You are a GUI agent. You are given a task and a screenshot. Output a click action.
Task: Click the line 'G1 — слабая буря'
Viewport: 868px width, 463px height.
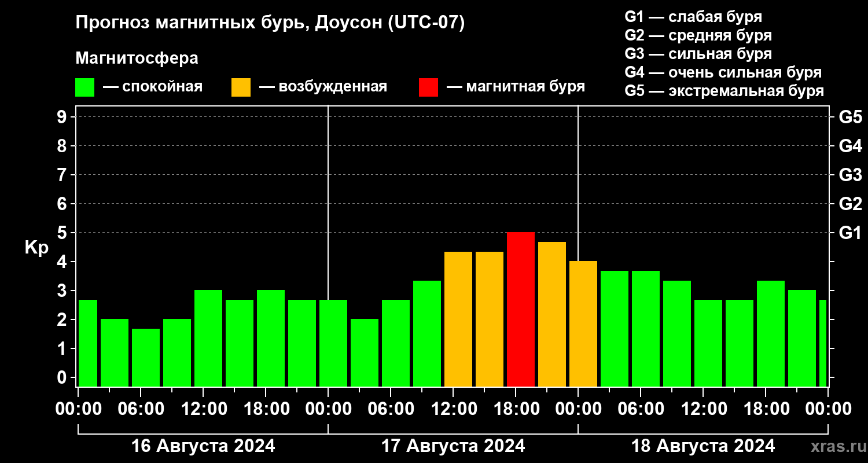[693, 17]
